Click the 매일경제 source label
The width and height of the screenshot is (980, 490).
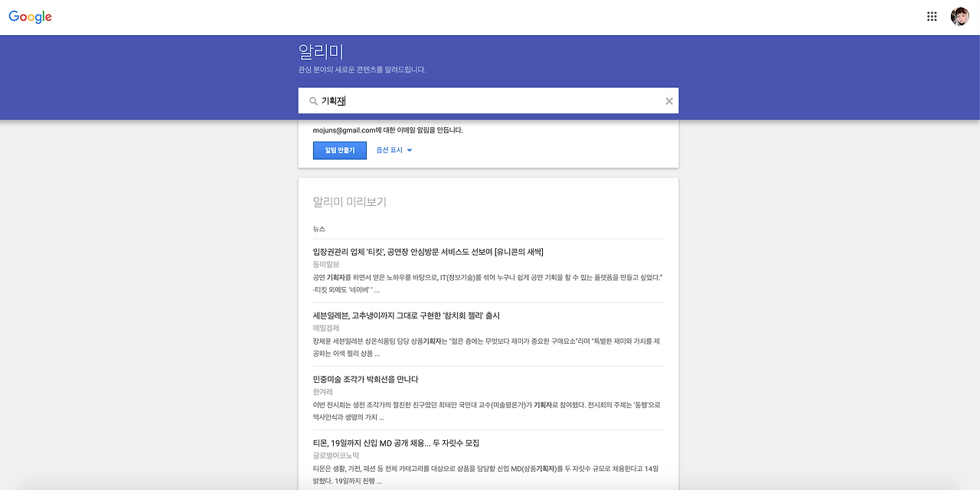tap(325, 327)
